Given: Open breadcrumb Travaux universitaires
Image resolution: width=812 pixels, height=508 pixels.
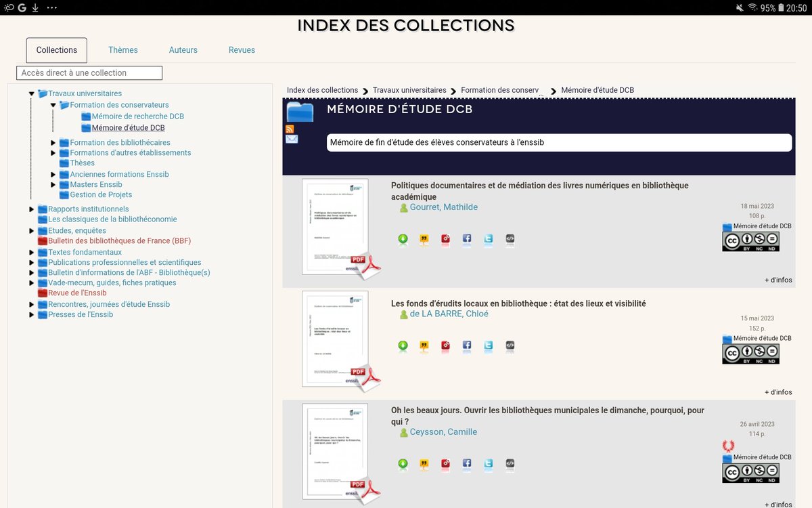Looking at the screenshot, I should pyautogui.click(x=409, y=90).
